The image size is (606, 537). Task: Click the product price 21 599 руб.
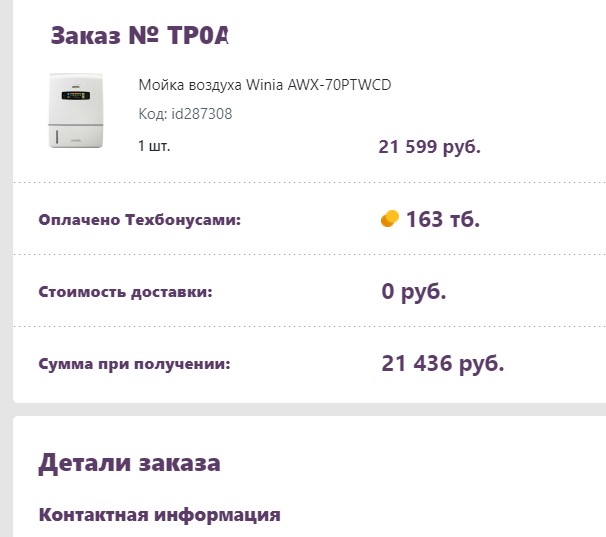click(x=429, y=147)
